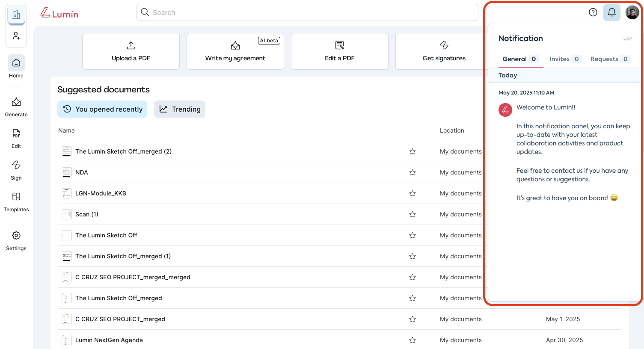
Task: Focus the Search input field
Action: click(x=307, y=12)
